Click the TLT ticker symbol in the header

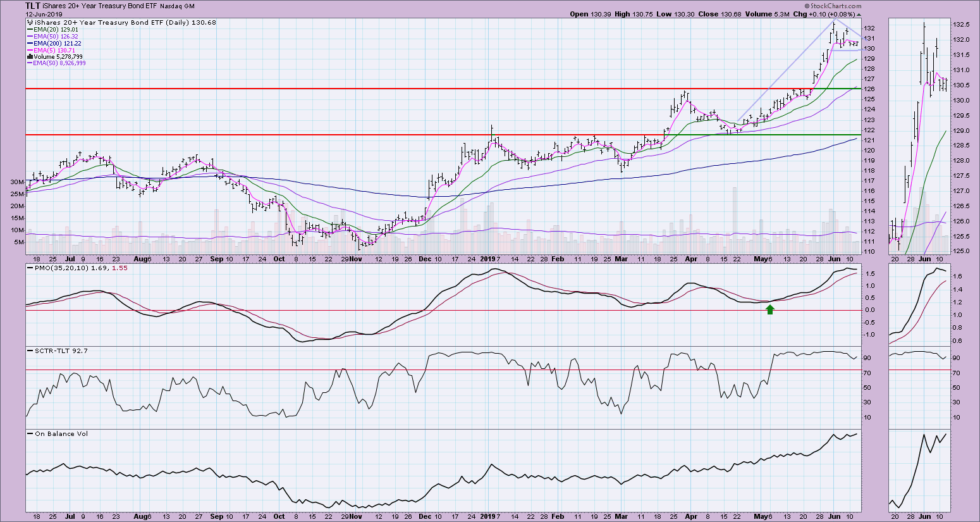click(34, 6)
